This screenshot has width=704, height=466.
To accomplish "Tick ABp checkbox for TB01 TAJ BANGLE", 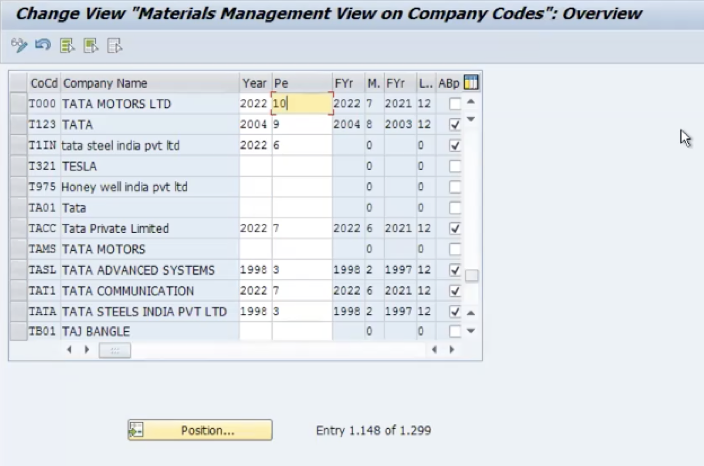I will click(455, 331).
